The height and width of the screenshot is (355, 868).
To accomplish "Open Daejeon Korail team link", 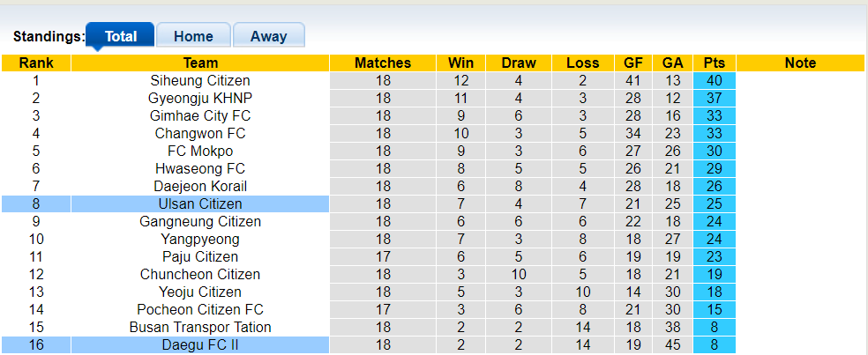I will click(200, 186).
